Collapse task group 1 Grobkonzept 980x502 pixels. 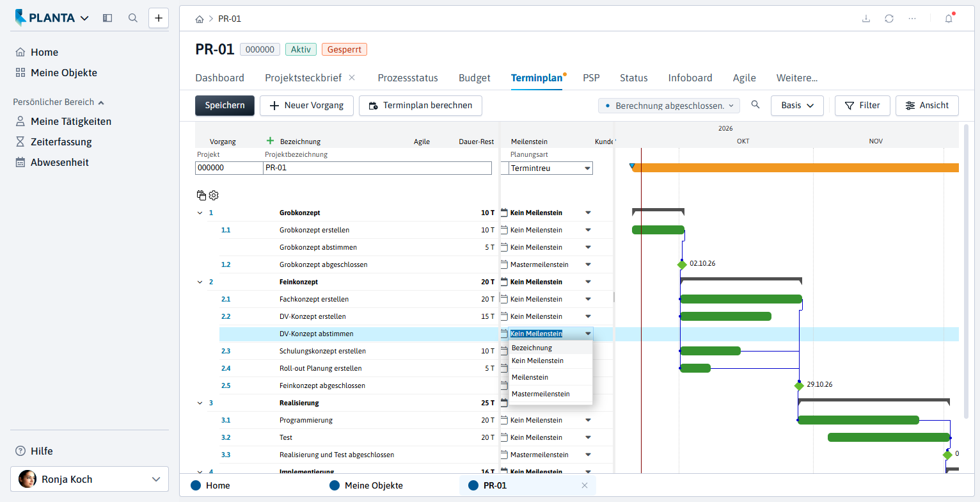pyautogui.click(x=199, y=213)
